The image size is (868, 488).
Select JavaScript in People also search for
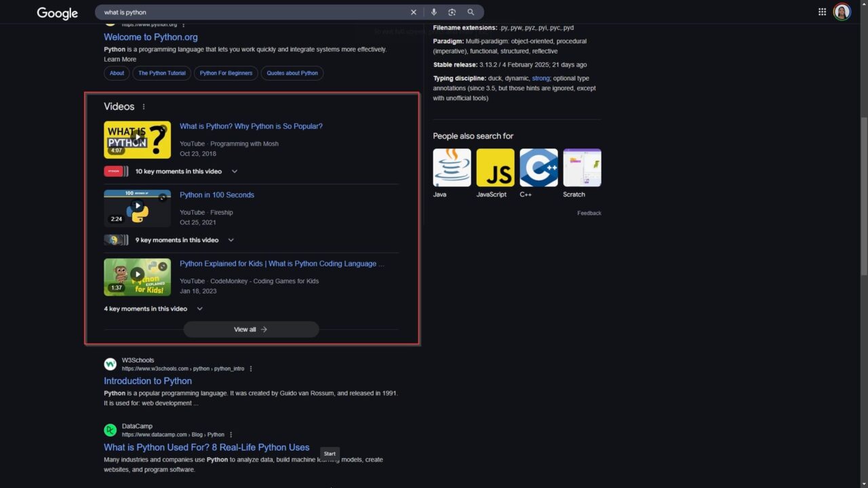point(495,168)
